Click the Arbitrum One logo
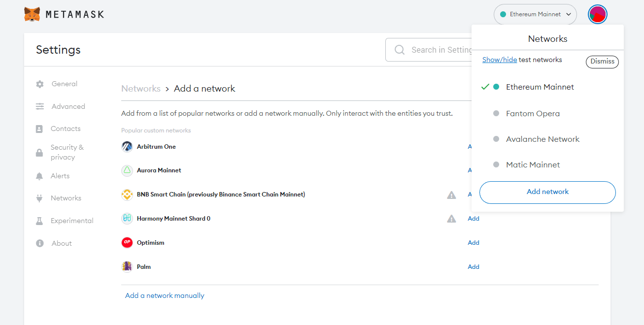The image size is (644, 325). pos(127,147)
